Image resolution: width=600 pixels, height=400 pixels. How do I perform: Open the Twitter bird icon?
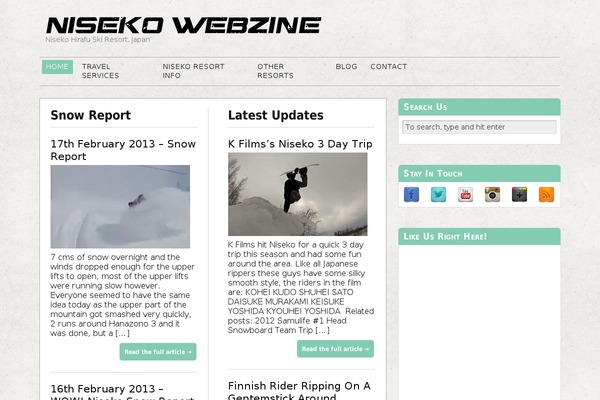coord(439,194)
